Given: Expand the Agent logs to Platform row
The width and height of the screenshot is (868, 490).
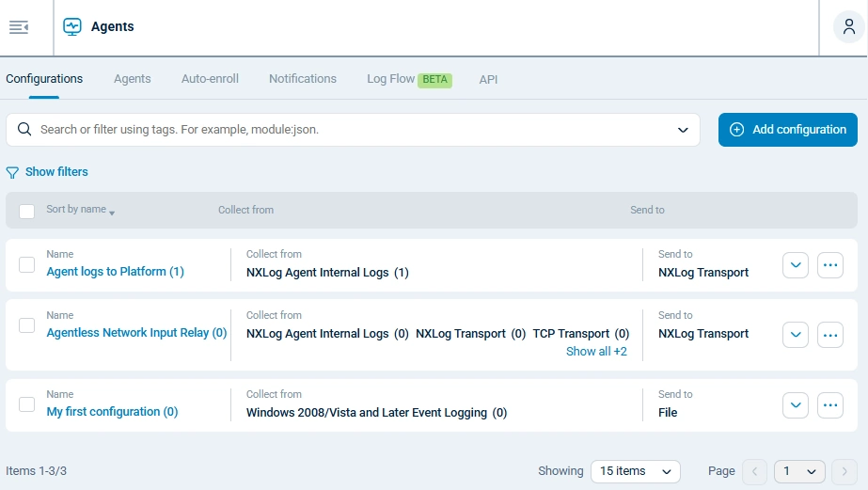Looking at the screenshot, I should tap(796, 265).
